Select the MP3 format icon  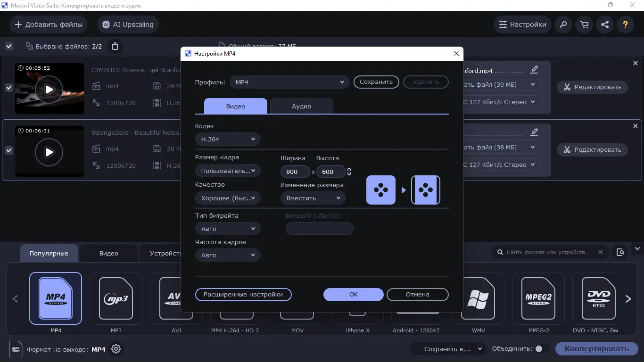[116, 298]
